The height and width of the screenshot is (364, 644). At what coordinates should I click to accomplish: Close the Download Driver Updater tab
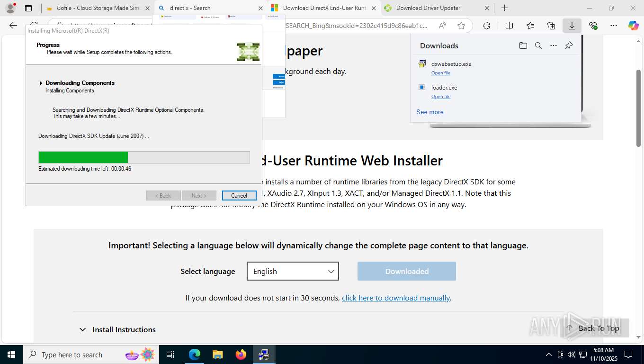click(x=487, y=8)
